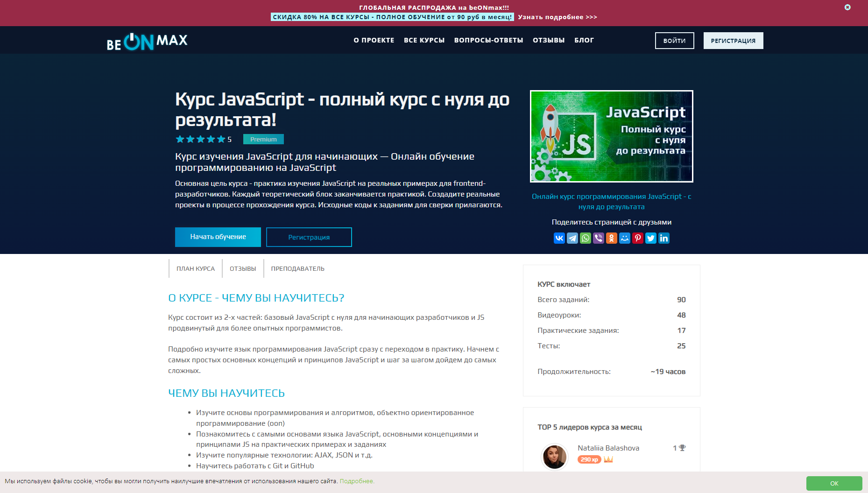
Task: Click the 'Тесты:' row
Action: pos(612,346)
